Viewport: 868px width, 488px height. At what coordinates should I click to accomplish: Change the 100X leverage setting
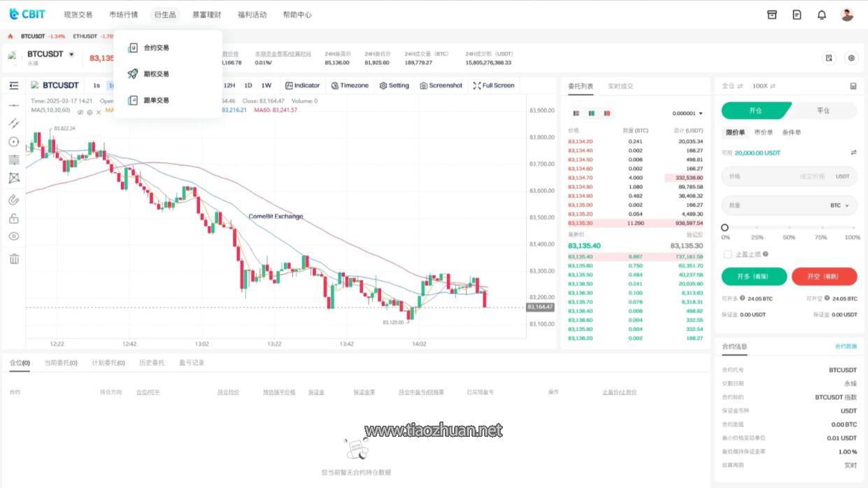(x=764, y=86)
